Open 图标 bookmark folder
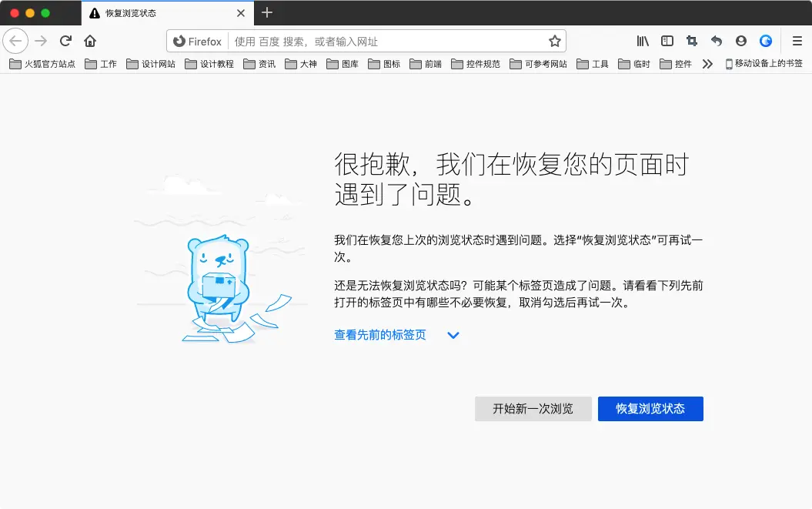The height and width of the screenshot is (509, 812). click(384, 64)
